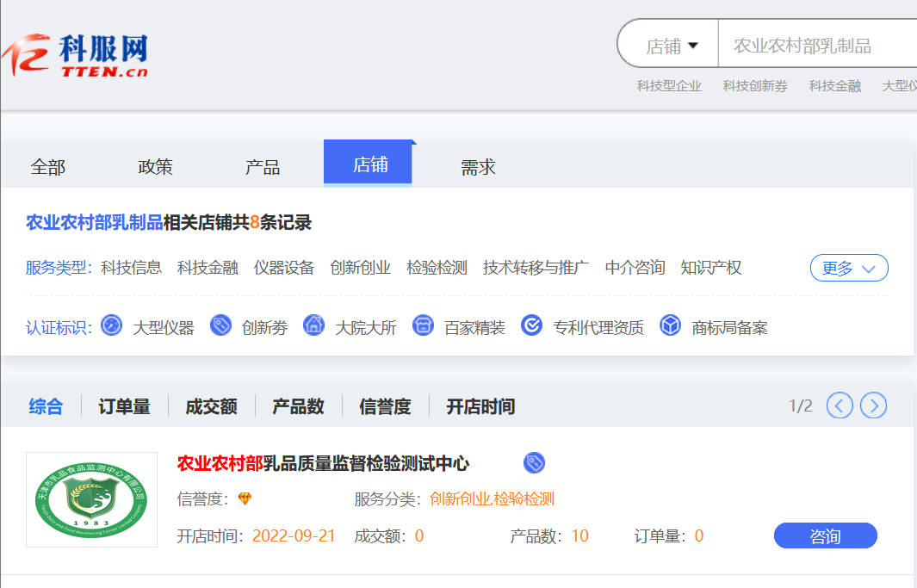Click the 商标局备案 cube icon

coord(670,325)
